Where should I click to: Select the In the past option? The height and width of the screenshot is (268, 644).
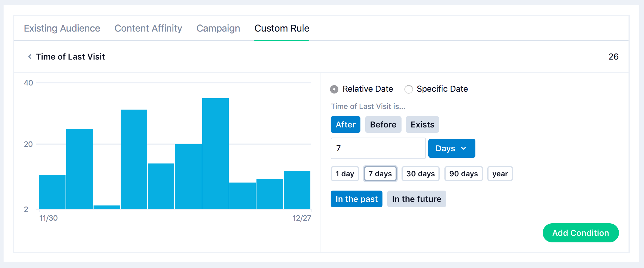356,199
